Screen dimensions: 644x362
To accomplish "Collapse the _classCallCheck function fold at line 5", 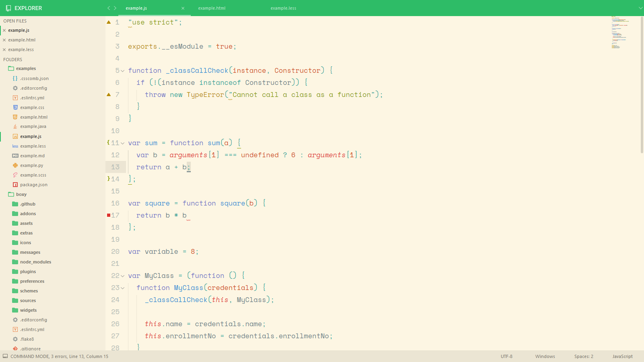I will [x=123, y=70].
